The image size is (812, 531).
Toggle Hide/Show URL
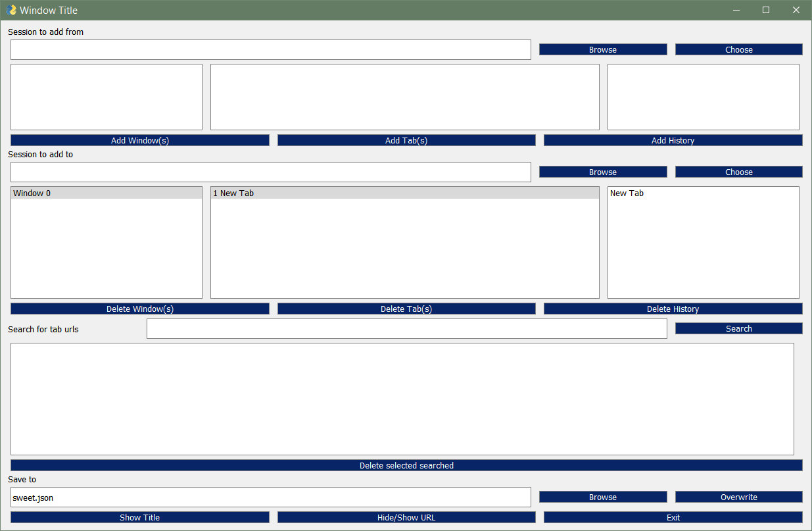[406, 517]
